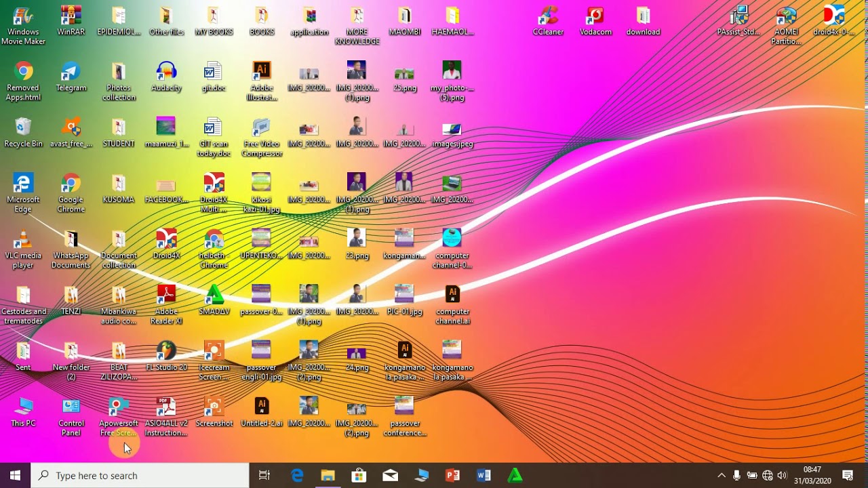Open the GIT scan today.doc file
The width and height of the screenshot is (868, 488).
tap(214, 138)
